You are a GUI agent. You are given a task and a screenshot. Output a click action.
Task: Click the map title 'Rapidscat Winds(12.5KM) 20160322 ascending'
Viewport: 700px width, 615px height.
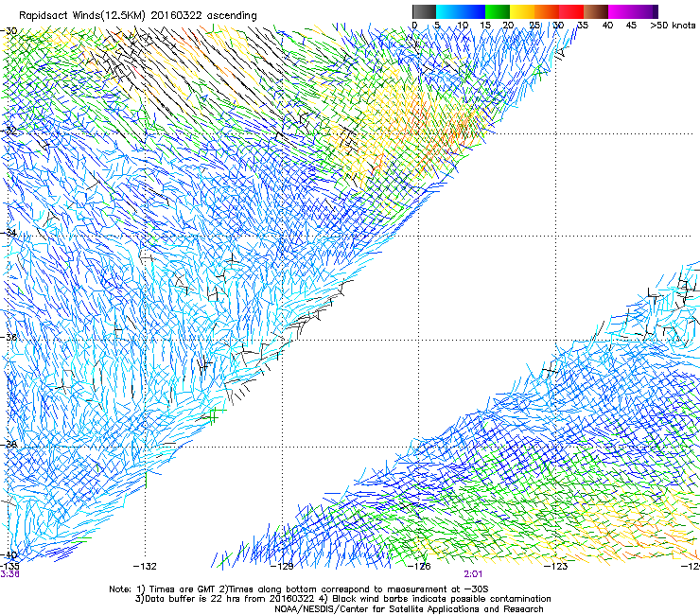click(x=137, y=16)
